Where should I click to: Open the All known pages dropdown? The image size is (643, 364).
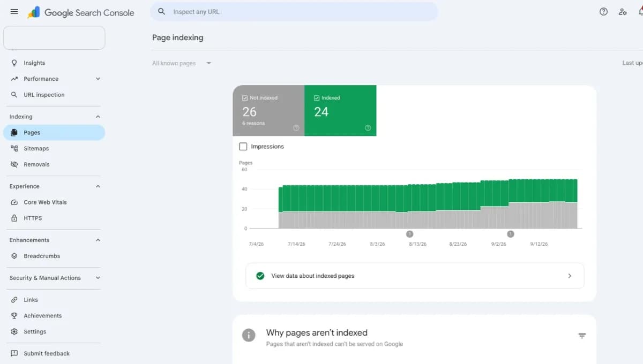click(x=182, y=63)
